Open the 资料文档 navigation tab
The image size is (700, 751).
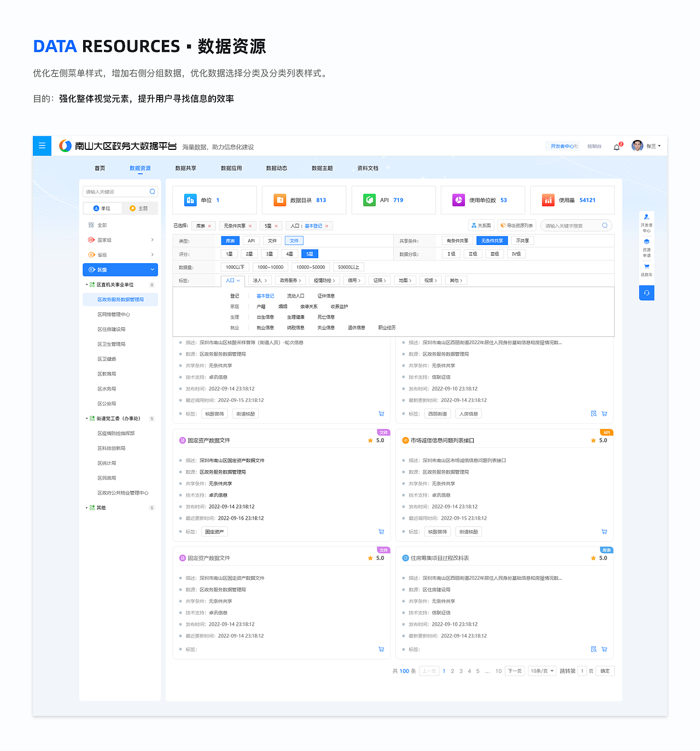click(x=368, y=168)
